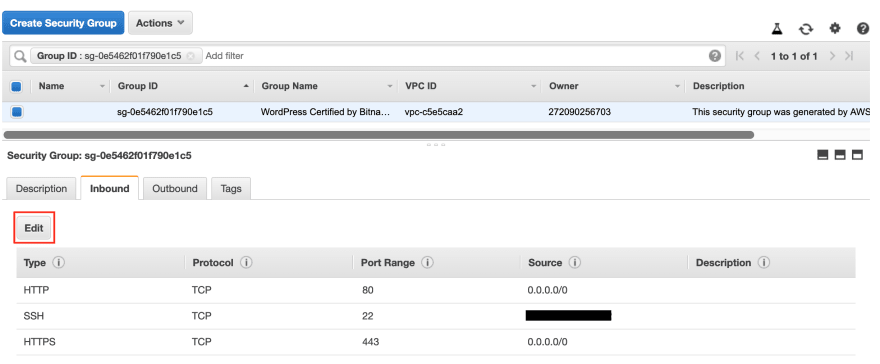This screenshot has width=880, height=364.
Task: Open the Tags tab
Action: coord(231,188)
